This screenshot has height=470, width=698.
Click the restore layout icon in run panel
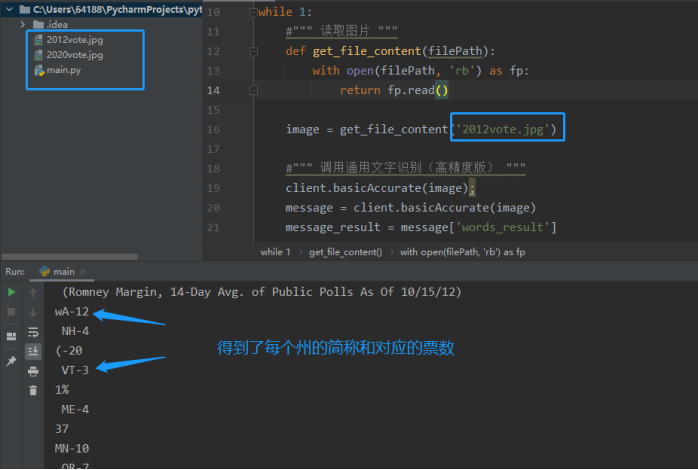tap(11, 336)
